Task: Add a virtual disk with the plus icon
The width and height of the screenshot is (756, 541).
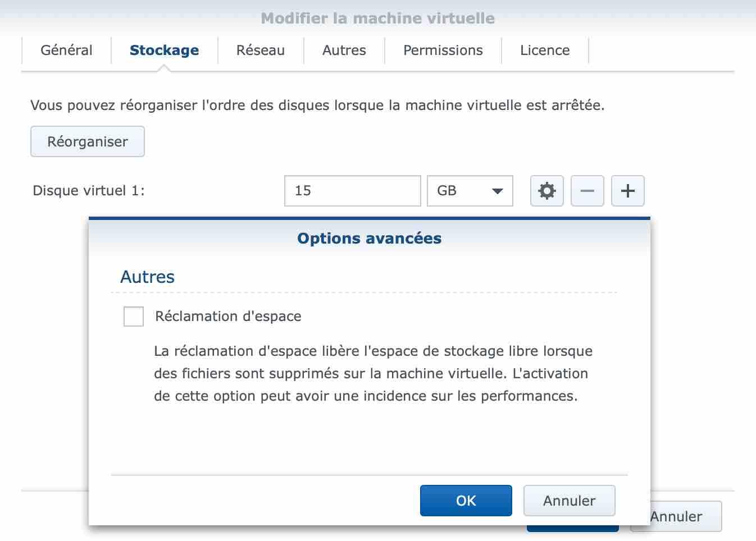Action: click(x=627, y=191)
